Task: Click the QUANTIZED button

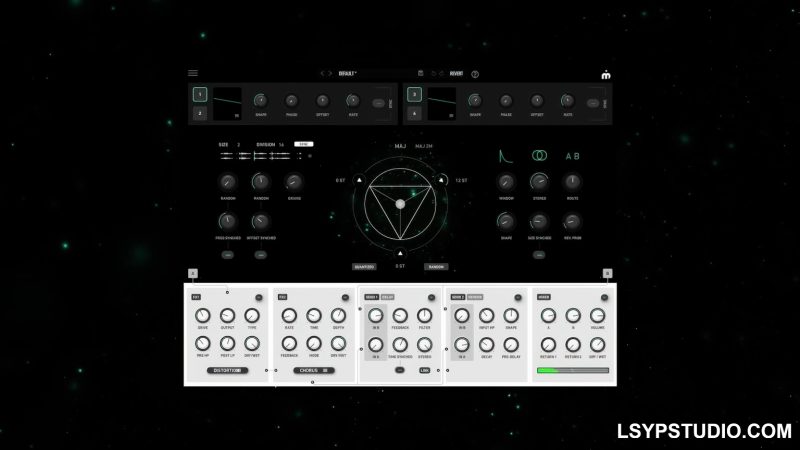Action: coord(364,267)
